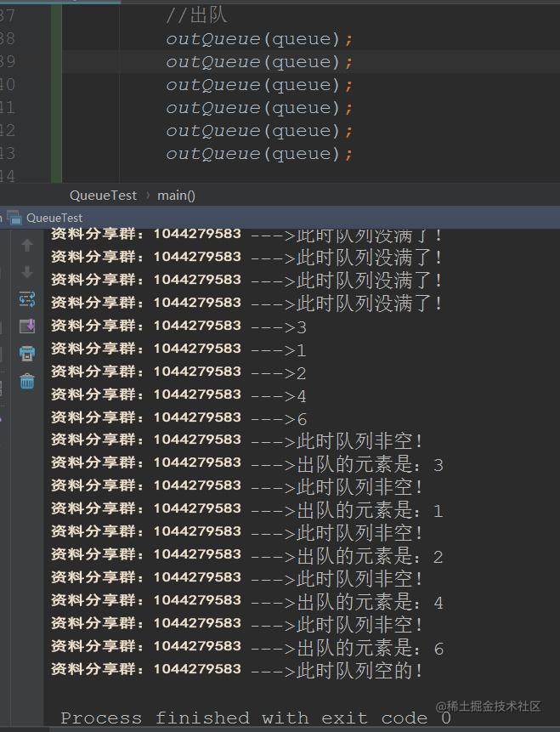This screenshot has height=732, width=560.
Task: Click the Print console output icon
Action: click(x=27, y=354)
